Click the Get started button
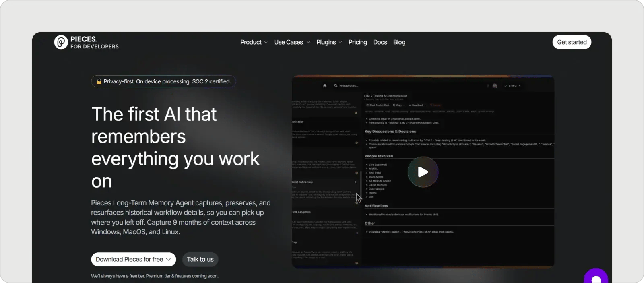 point(572,42)
